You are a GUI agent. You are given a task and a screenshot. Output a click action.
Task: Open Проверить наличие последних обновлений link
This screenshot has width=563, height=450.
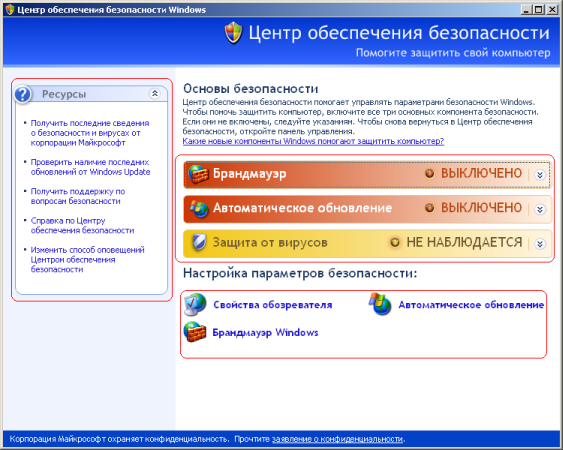pyautogui.click(x=90, y=167)
